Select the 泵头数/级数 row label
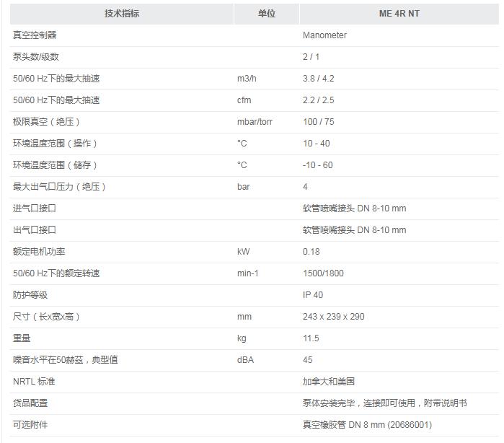This screenshot has height=443, width=504. click(x=36, y=56)
